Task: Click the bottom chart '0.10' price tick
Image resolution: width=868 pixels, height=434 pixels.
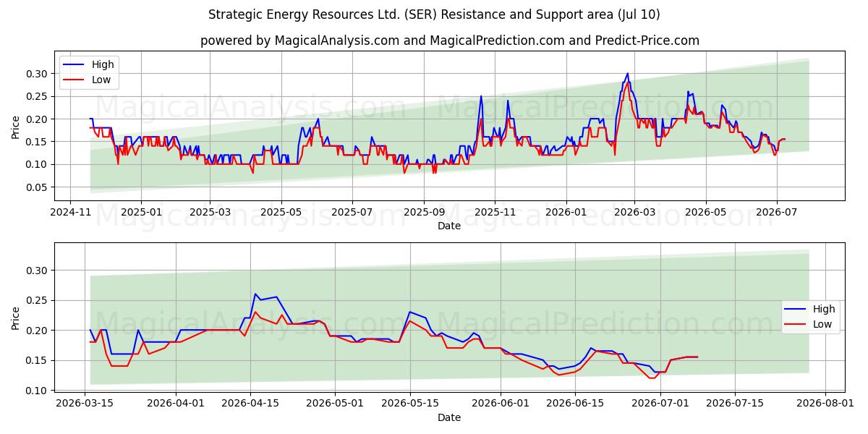Action: pos(38,391)
